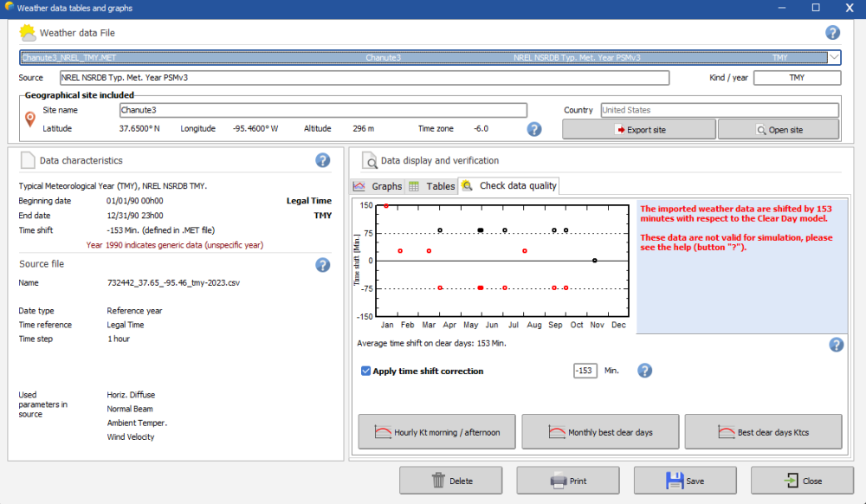Screen dimensions: 866x504
Task: Click help icon beside Weather data File header
Action: pos(832,33)
